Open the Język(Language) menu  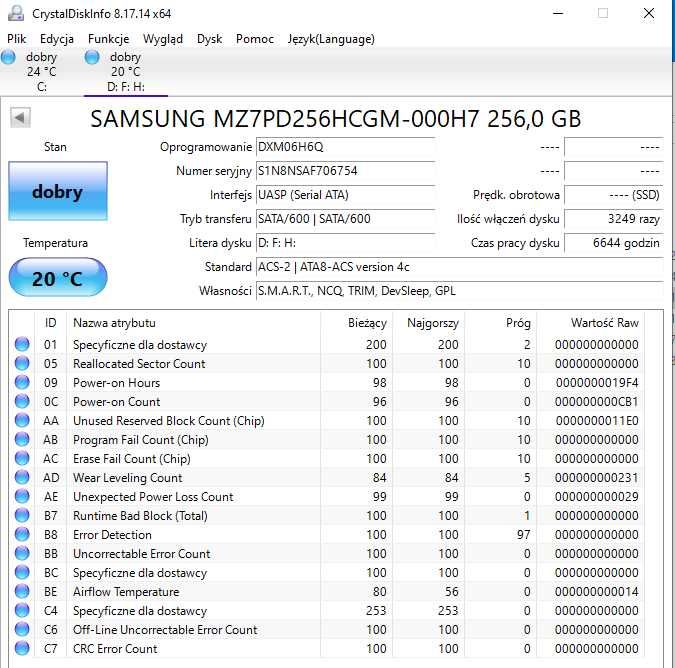tap(331, 39)
